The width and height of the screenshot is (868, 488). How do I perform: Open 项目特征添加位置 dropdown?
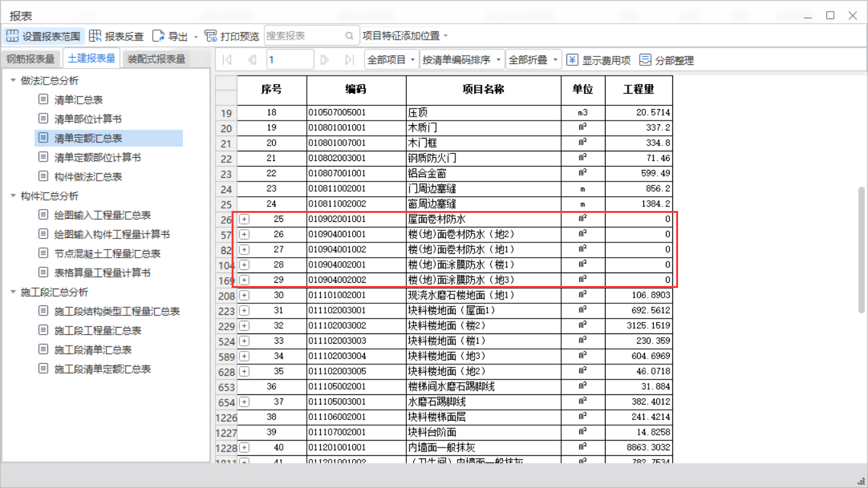[405, 36]
